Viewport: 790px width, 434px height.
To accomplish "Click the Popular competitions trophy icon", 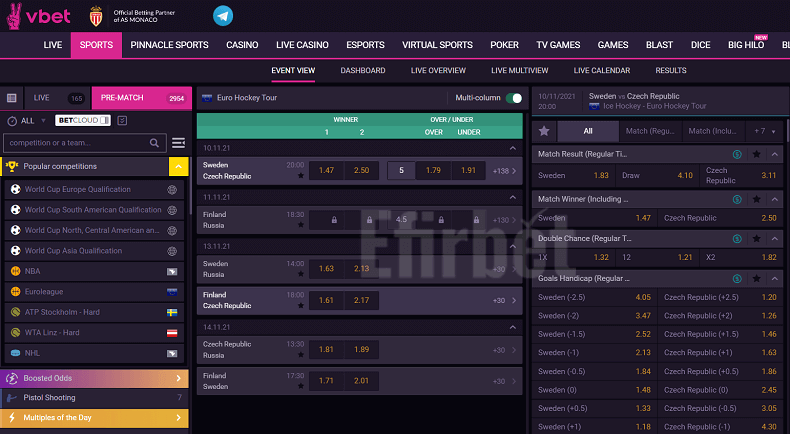I will coord(12,166).
